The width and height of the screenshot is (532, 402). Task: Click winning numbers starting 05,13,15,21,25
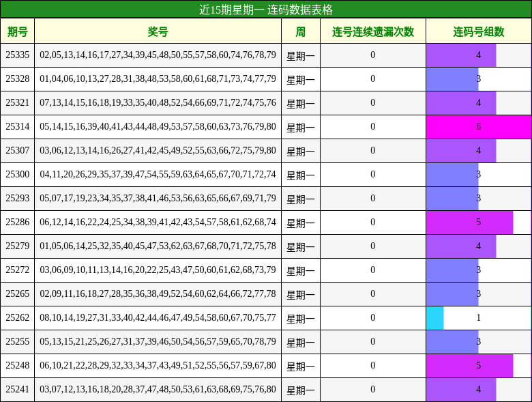pos(158,341)
